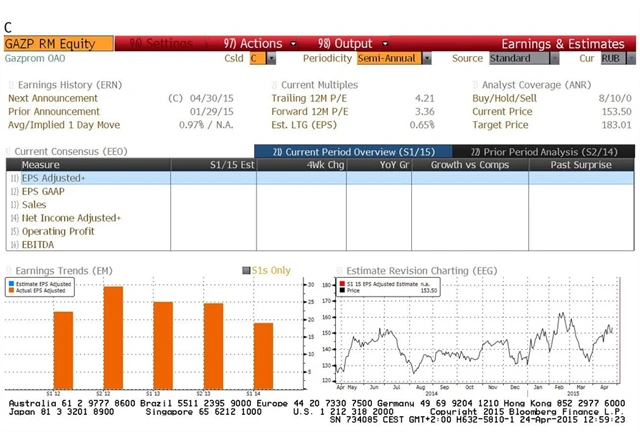This screenshot has height=432, width=640.
Task: Click the Net Income Adjusted+ measure
Action: point(70,217)
